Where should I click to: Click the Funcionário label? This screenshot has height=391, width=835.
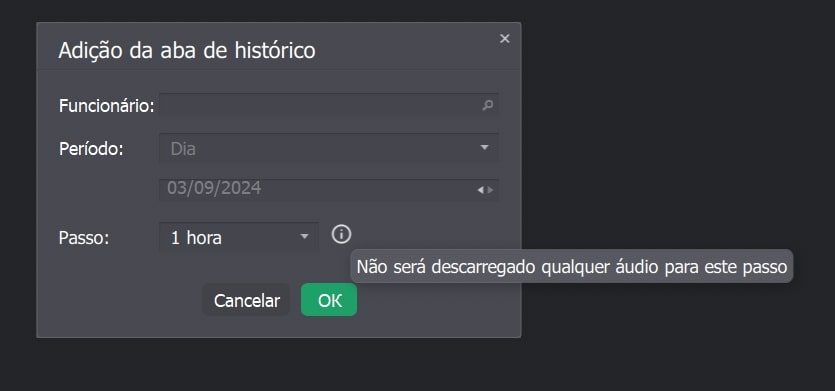[107, 106]
